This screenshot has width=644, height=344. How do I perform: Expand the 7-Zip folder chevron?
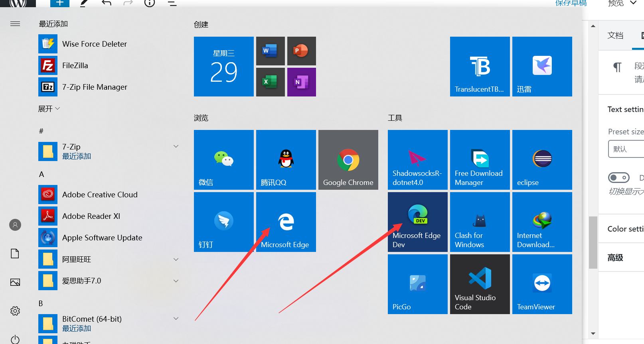176,147
